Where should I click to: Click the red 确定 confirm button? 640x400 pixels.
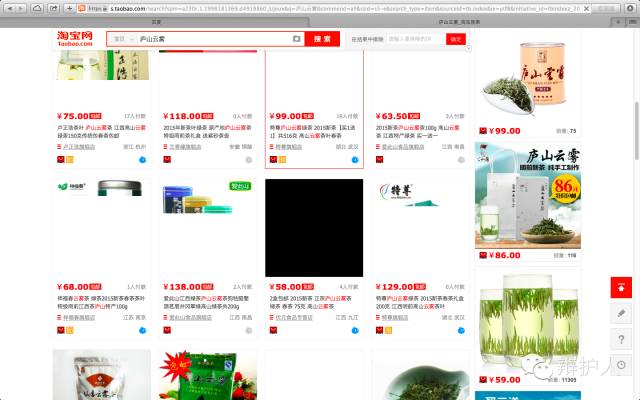tap(456, 39)
